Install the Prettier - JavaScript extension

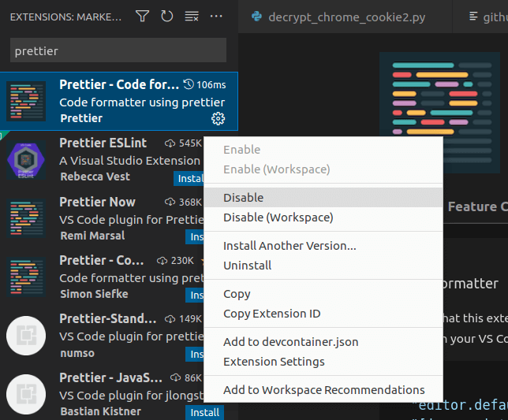click(x=205, y=412)
